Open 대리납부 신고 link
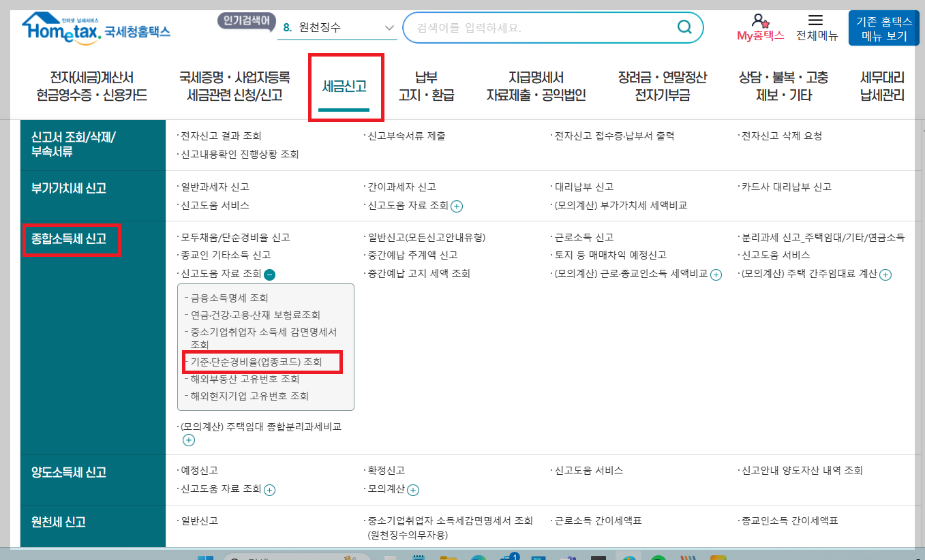This screenshot has height=560, width=925. [x=584, y=187]
